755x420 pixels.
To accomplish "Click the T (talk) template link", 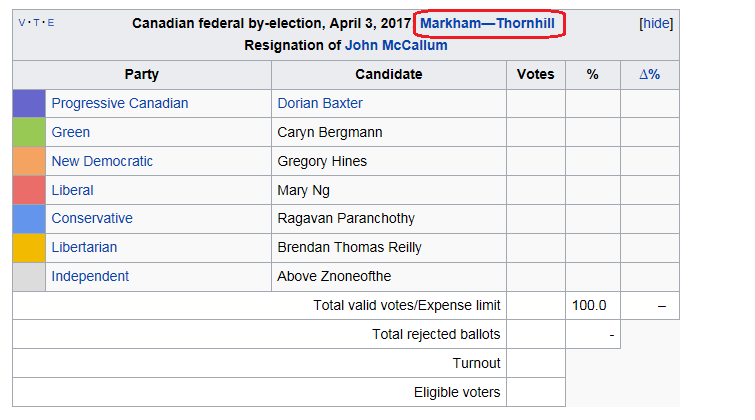I will [37, 22].
